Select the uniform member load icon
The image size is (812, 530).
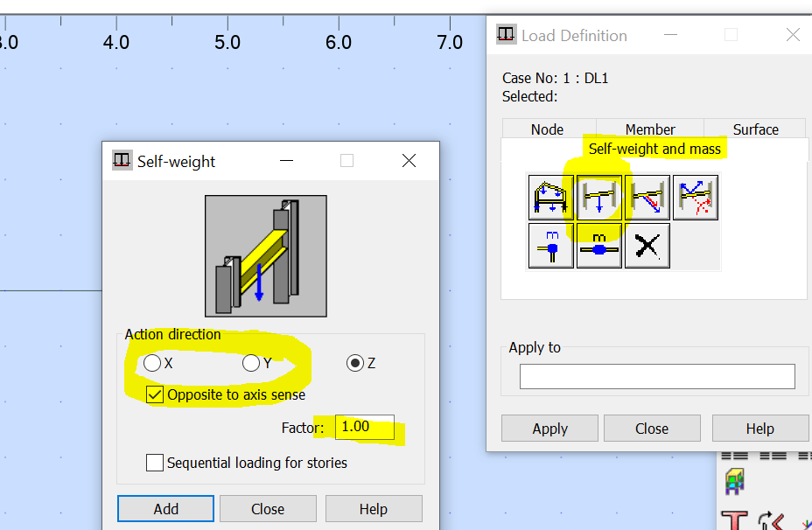pyautogui.click(x=647, y=198)
